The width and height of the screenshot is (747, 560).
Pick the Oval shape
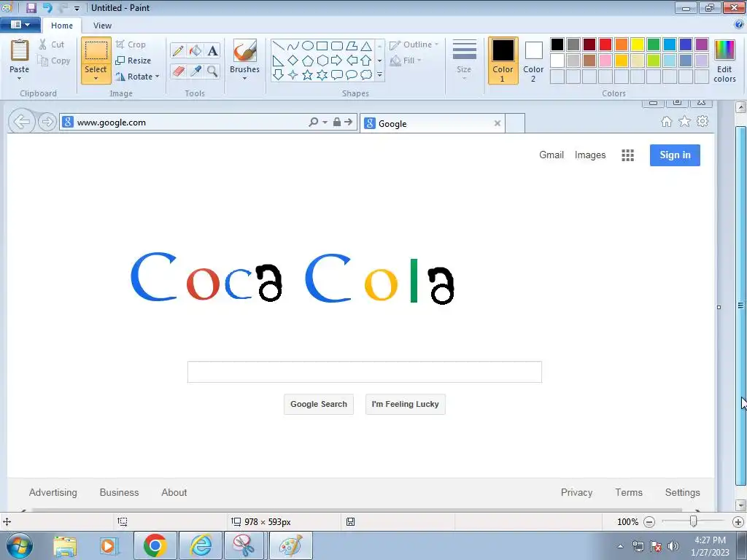click(308, 46)
